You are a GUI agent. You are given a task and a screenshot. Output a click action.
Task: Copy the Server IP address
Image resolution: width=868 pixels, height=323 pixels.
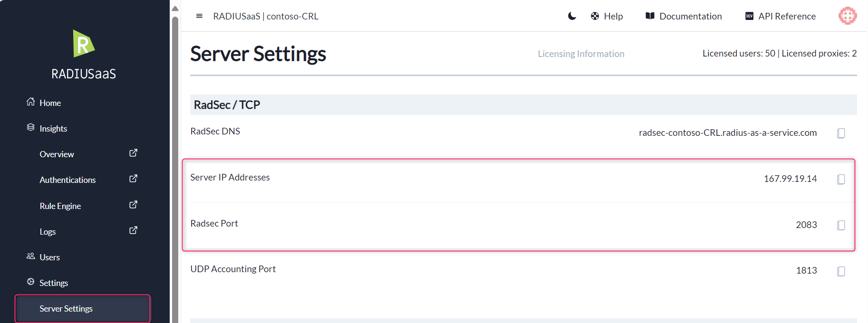click(x=840, y=180)
